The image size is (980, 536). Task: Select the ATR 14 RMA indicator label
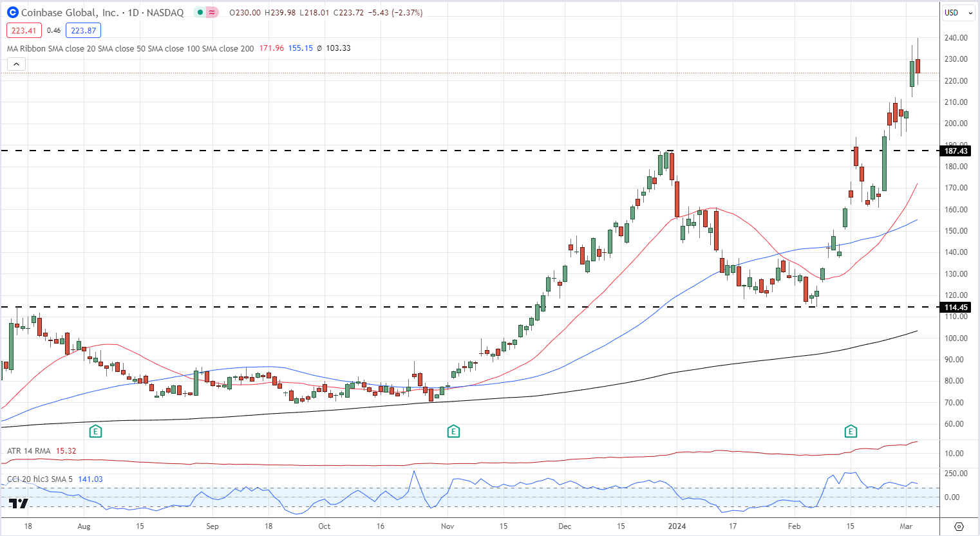pos(29,451)
